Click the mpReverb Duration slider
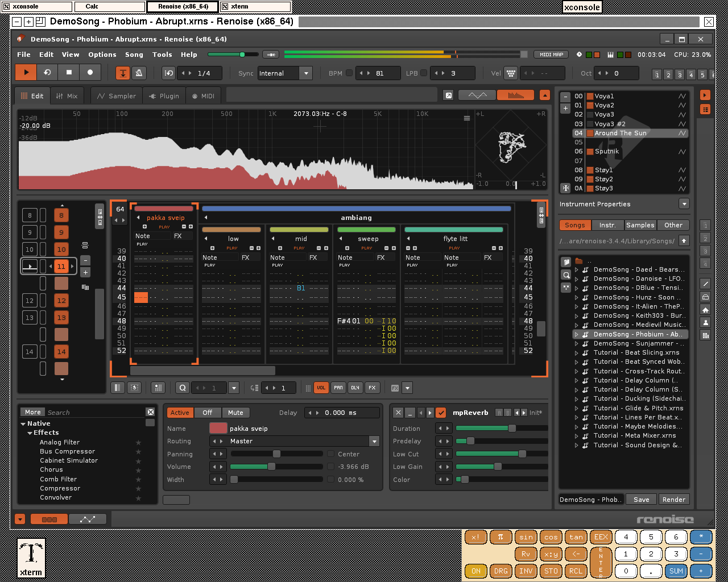Screen dimensions: 728x582 point(502,428)
